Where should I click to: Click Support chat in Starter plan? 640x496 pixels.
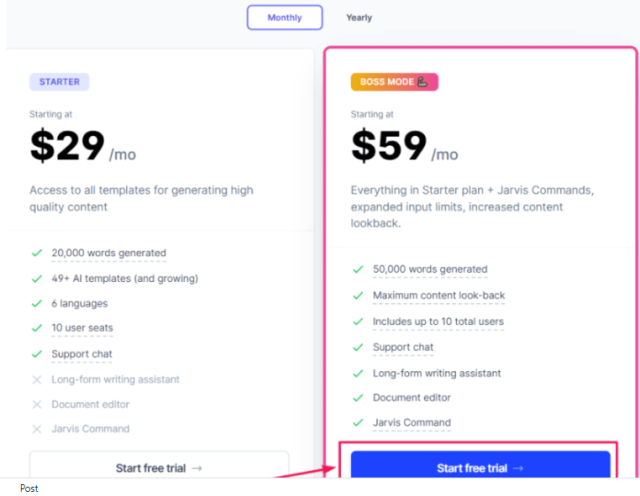82,354
